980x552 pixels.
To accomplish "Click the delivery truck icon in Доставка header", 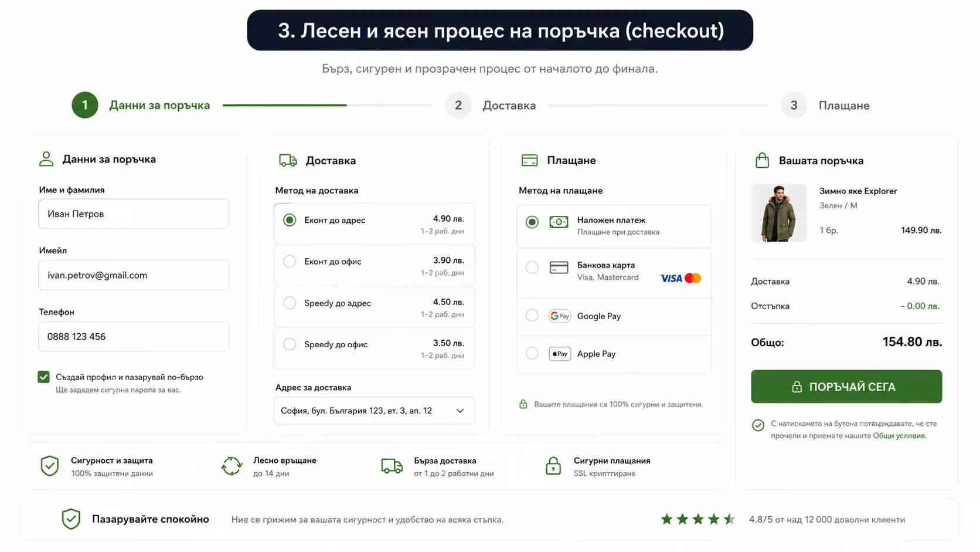I will click(288, 160).
